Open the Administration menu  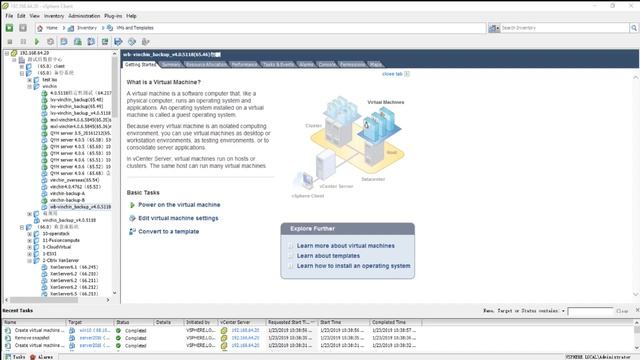(84, 16)
